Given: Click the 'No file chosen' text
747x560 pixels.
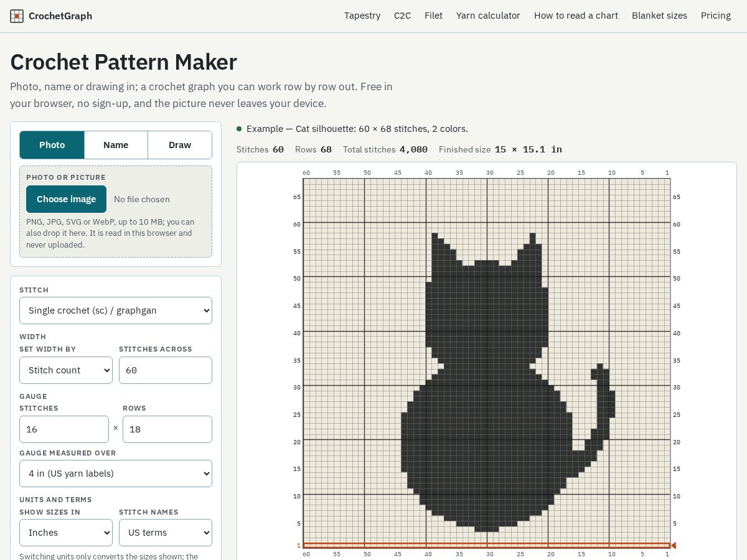Looking at the screenshot, I should pos(142,199).
